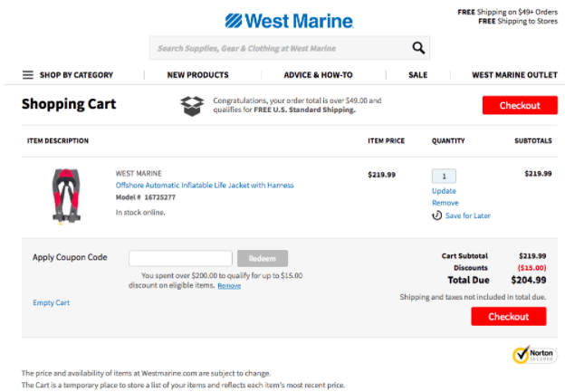This screenshot has height=392, width=565.
Task: Click the West Marine logo
Action: [x=289, y=19]
